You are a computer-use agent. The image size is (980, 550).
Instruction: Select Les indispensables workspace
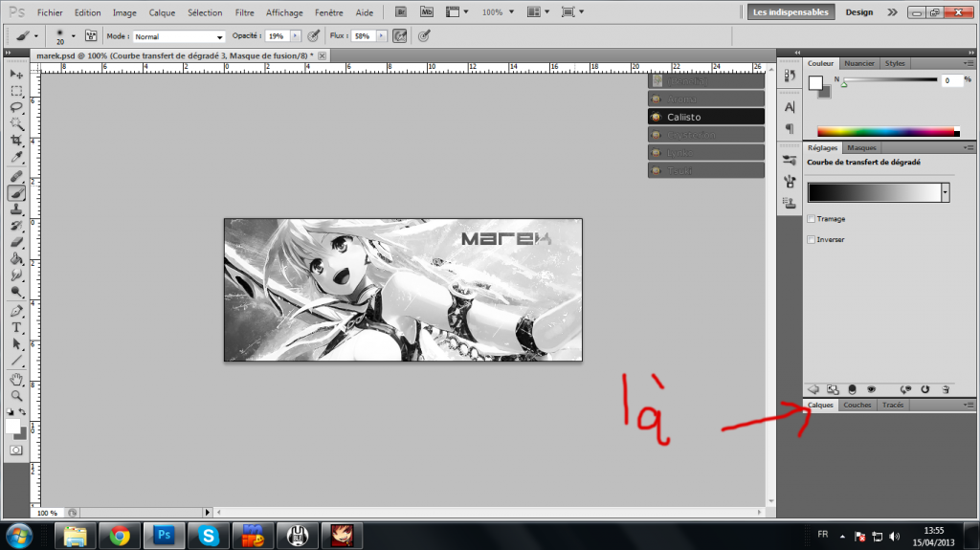tap(791, 11)
